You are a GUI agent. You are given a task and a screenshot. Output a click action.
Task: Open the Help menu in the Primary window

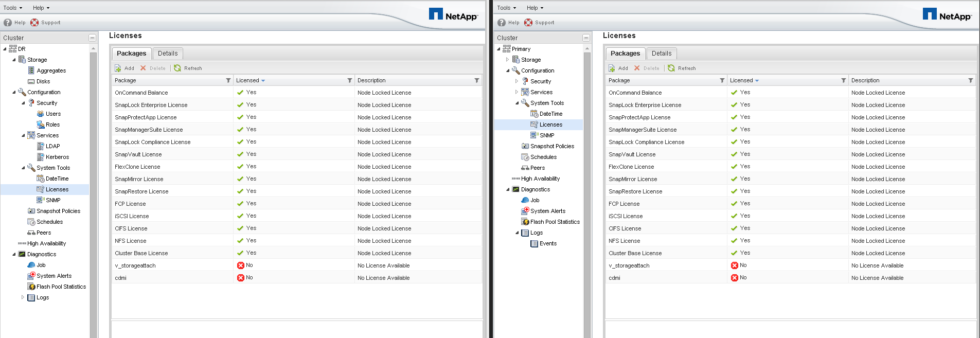pyautogui.click(x=535, y=8)
